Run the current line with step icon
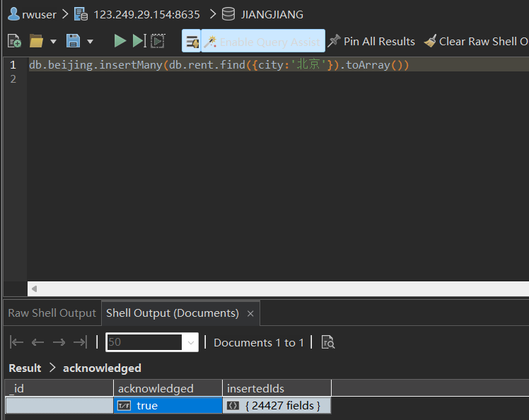 (x=139, y=41)
